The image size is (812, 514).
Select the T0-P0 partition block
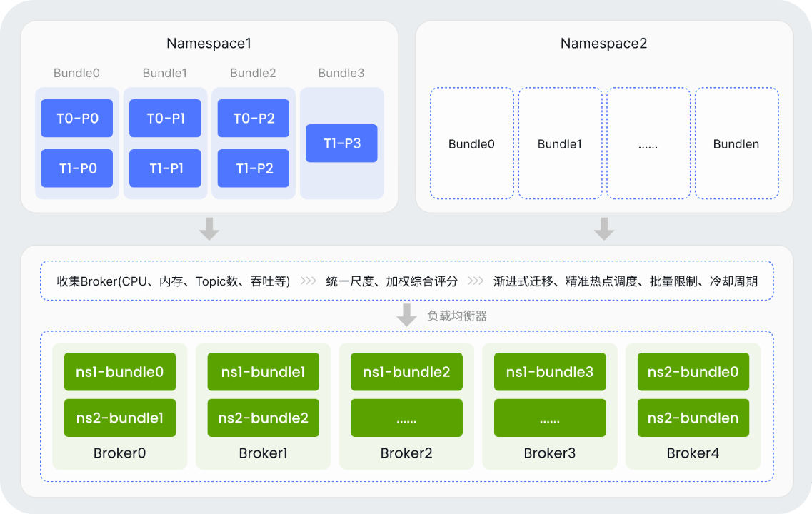76,119
